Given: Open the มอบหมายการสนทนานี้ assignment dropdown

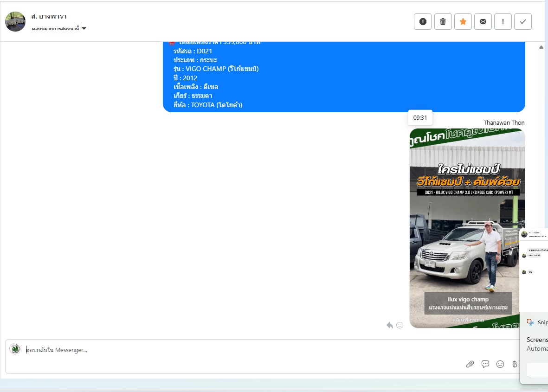Looking at the screenshot, I should click(59, 28).
